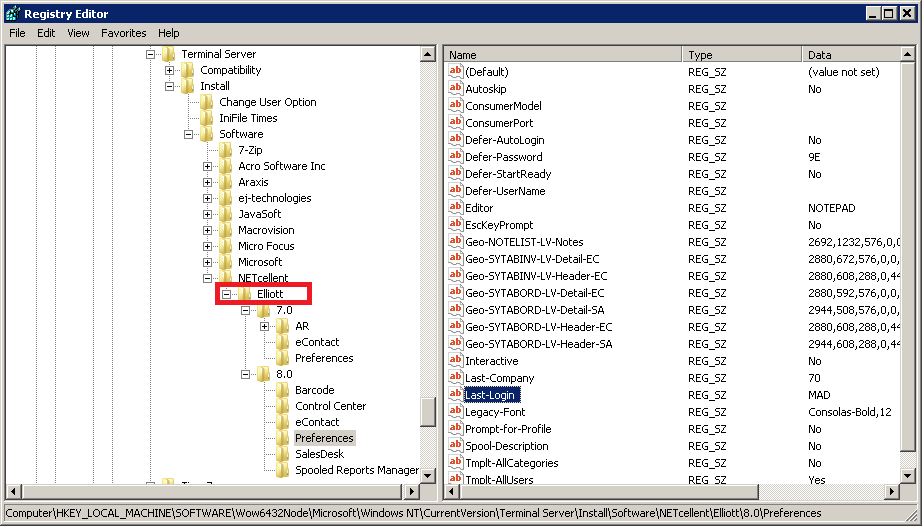Image resolution: width=922 pixels, height=526 pixels.
Task: Click the tree pane scroll down arrow
Action: point(428,475)
